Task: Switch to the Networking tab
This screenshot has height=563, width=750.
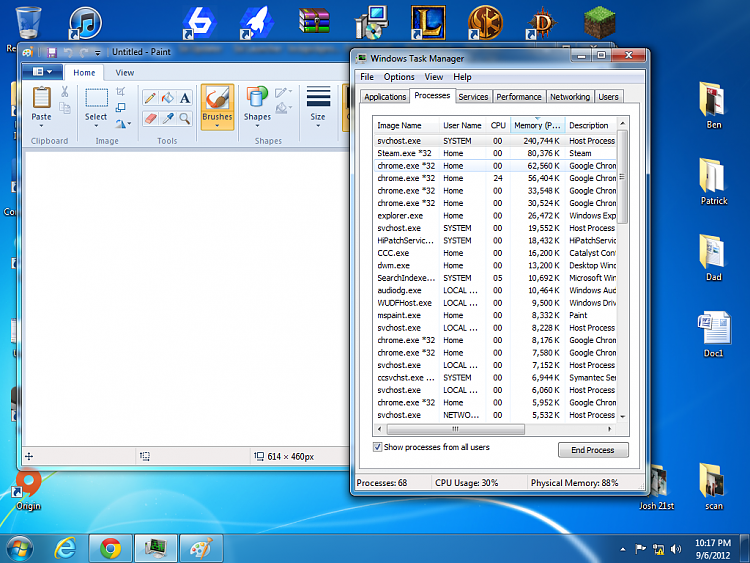Action: [570, 97]
